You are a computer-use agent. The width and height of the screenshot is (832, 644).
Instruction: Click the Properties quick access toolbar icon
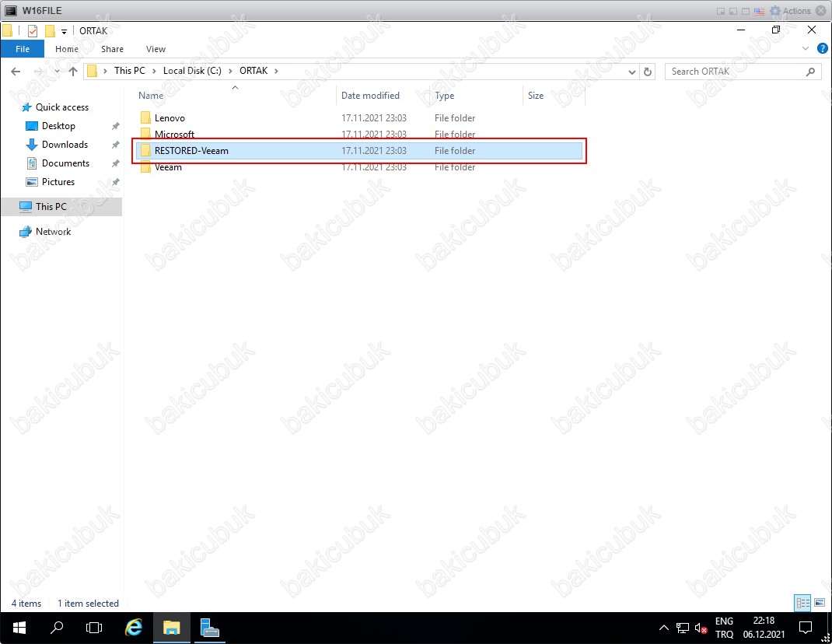33,31
